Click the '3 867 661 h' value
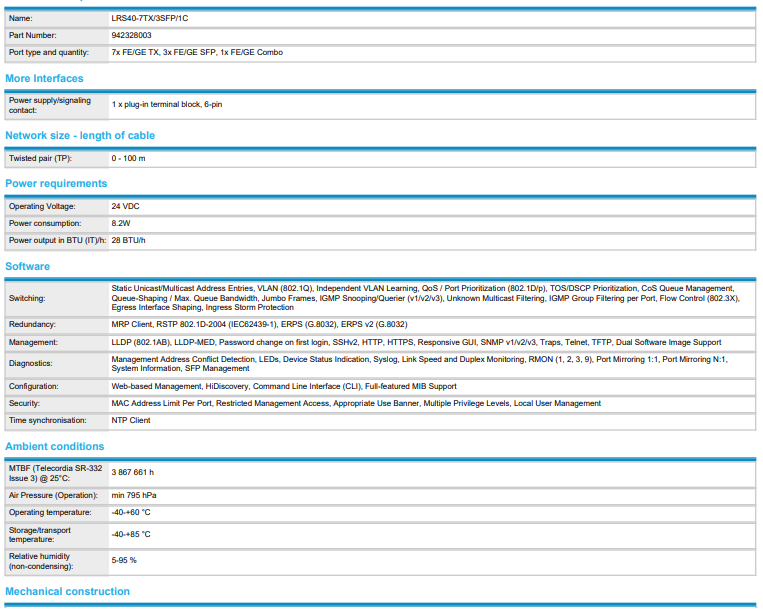763x616 pixels. click(132, 472)
